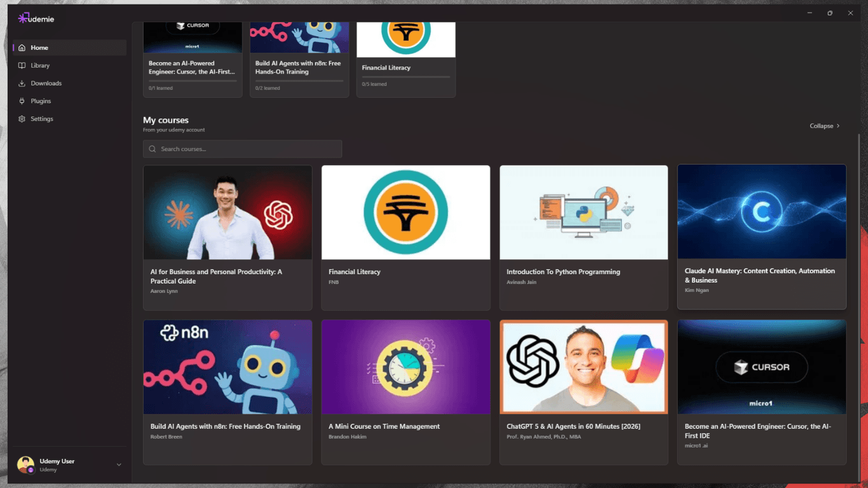Viewport: 868px width, 488px height.
Task: Open AI for Business and Personal Productivity thumbnail
Action: pos(227,212)
